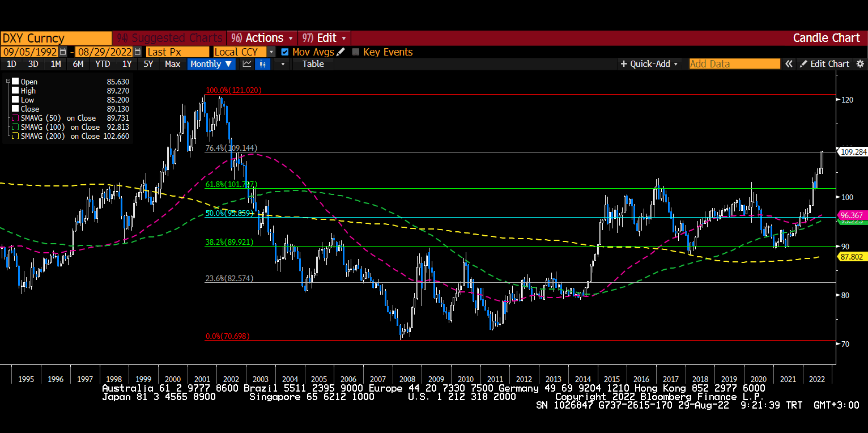Click the DXY Curncy security field
868x433 pixels.
click(56, 38)
